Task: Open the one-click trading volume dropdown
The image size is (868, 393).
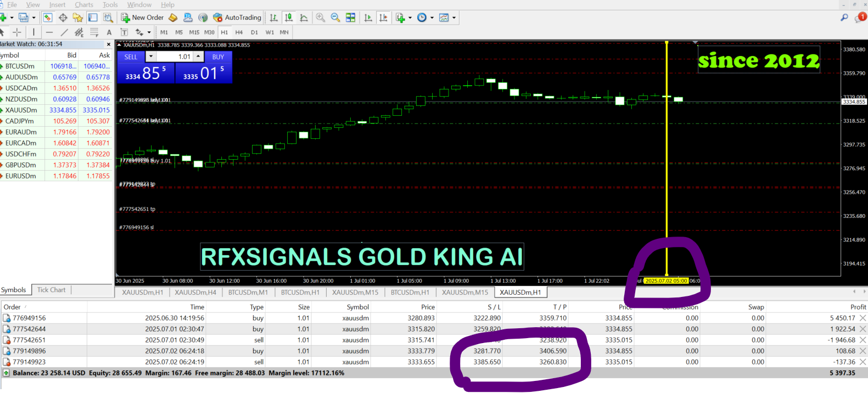Action: (151, 57)
